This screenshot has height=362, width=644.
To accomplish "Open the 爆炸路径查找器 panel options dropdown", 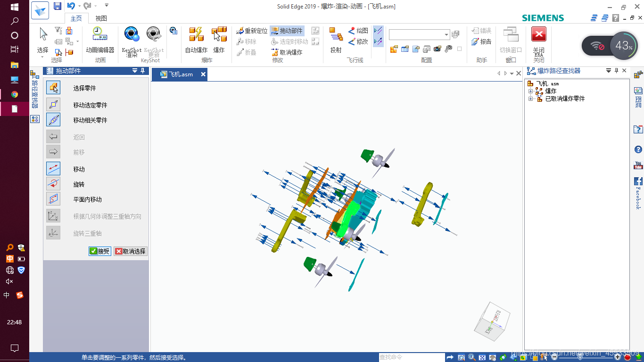I will coord(608,71).
